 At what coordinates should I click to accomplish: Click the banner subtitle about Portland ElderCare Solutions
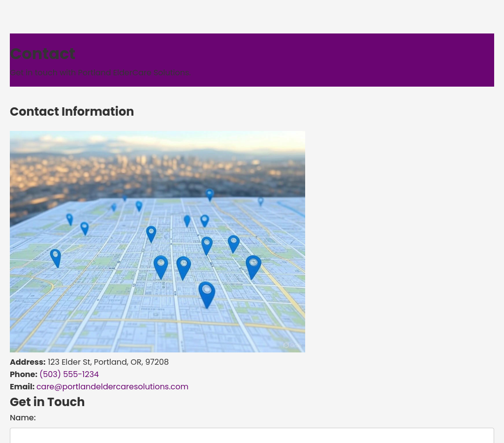point(99,73)
